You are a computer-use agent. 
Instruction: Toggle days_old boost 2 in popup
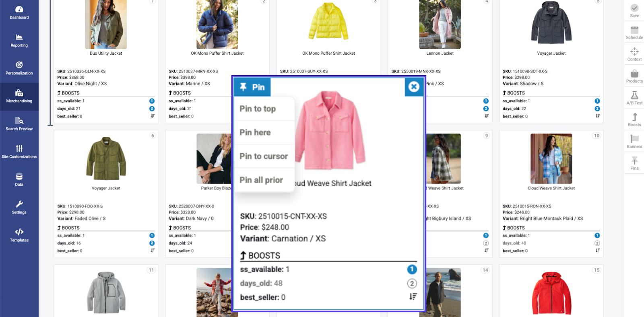pos(412,284)
